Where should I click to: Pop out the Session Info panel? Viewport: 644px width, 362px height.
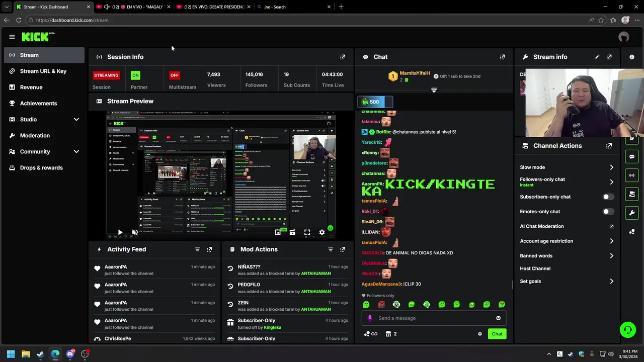(x=343, y=57)
